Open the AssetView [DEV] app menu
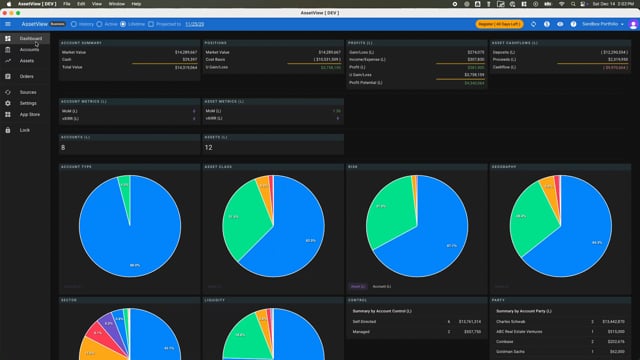This screenshot has width=640, height=360. (37, 4)
